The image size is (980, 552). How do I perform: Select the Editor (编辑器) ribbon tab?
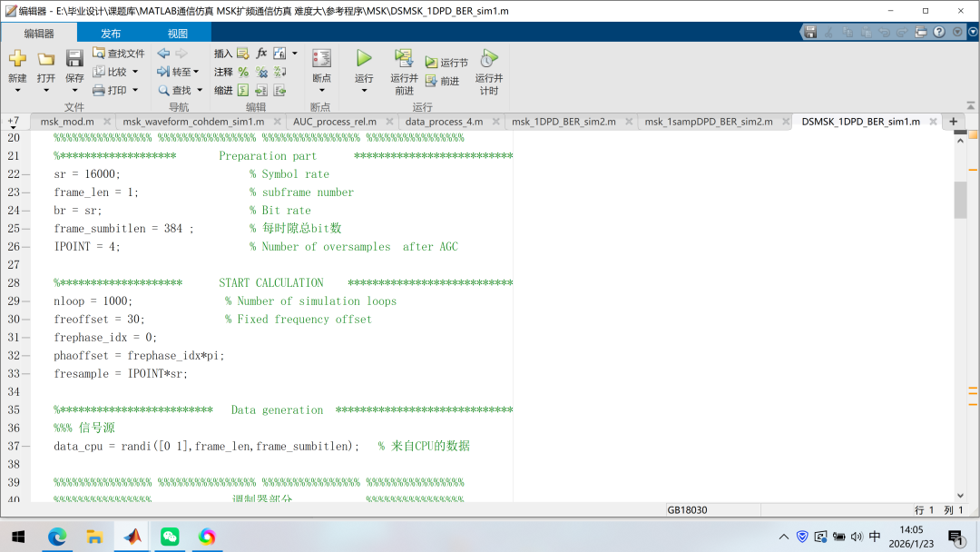pyautogui.click(x=39, y=33)
